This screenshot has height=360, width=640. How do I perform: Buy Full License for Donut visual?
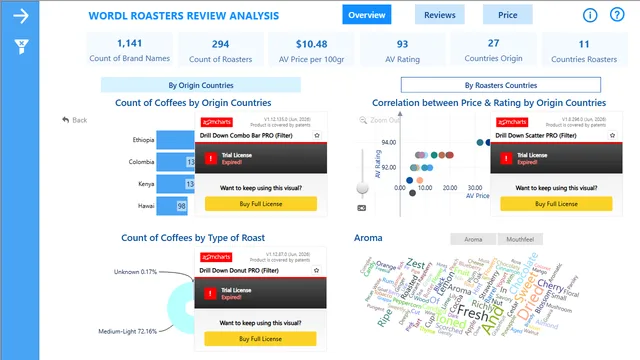(260, 339)
